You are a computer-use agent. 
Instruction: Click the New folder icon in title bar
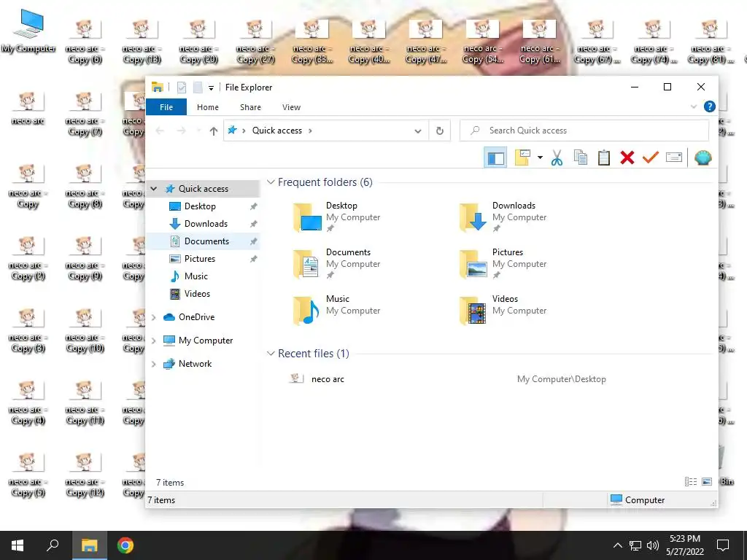[x=198, y=87]
